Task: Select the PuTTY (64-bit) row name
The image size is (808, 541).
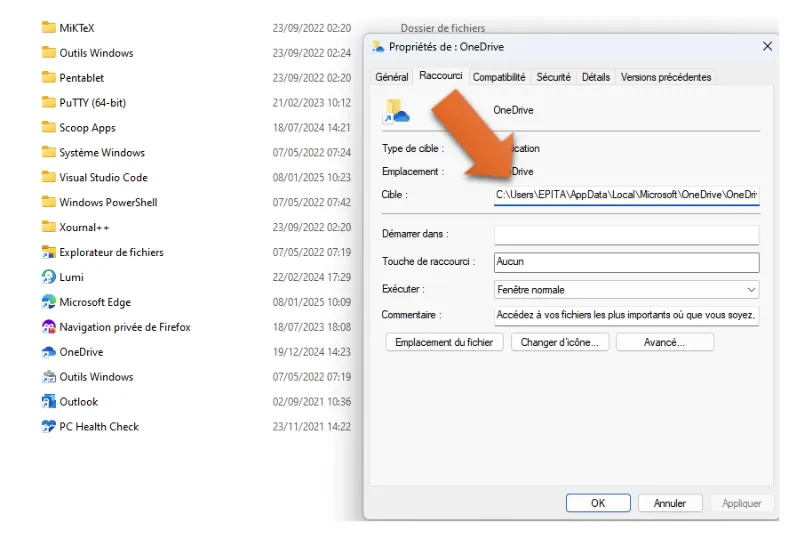Action: coord(93,103)
